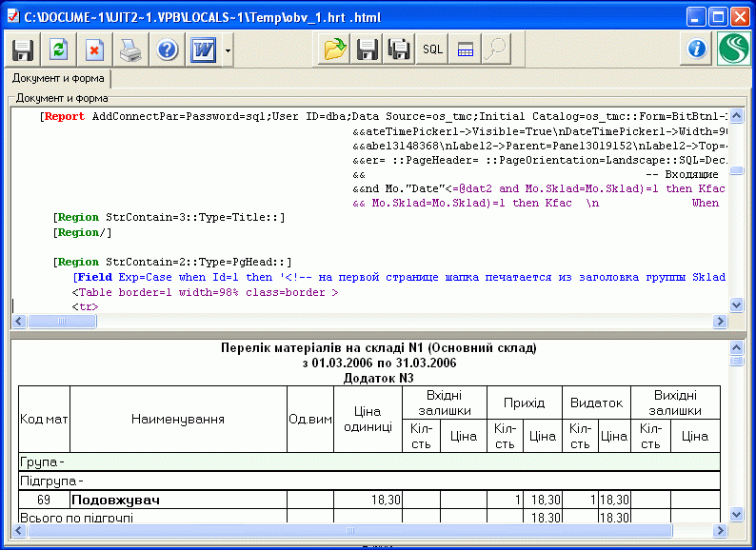
Task: Click the material code '69' cell
Action: pos(44,500)
